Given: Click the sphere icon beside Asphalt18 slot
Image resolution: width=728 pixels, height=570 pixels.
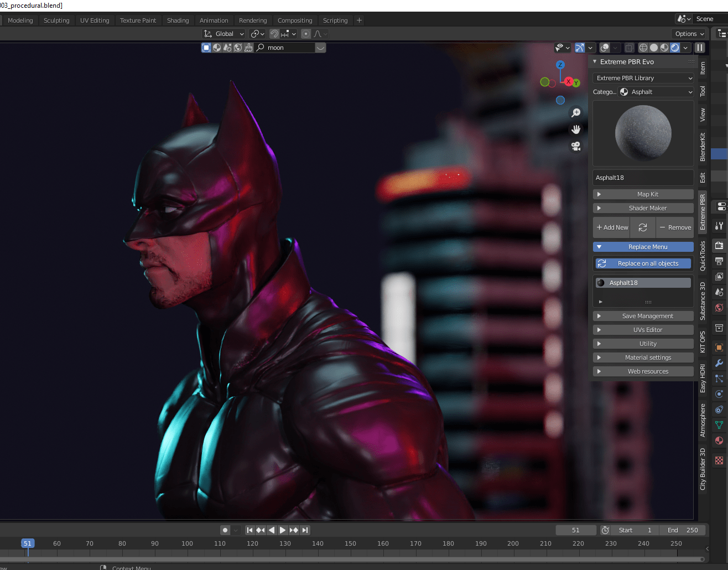Looking at the screenshot, I should point(601,283).
